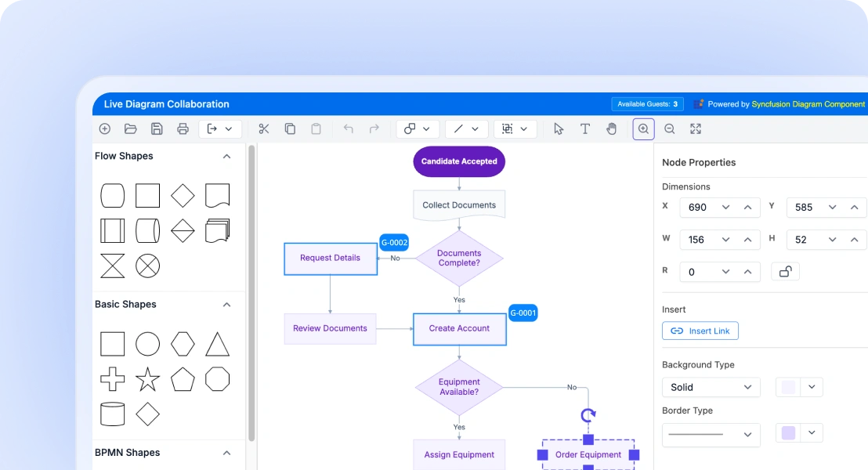The height and width of the screenshot is (470, 868).
Task: Pick the basic star shape
Action: point(148,379)
